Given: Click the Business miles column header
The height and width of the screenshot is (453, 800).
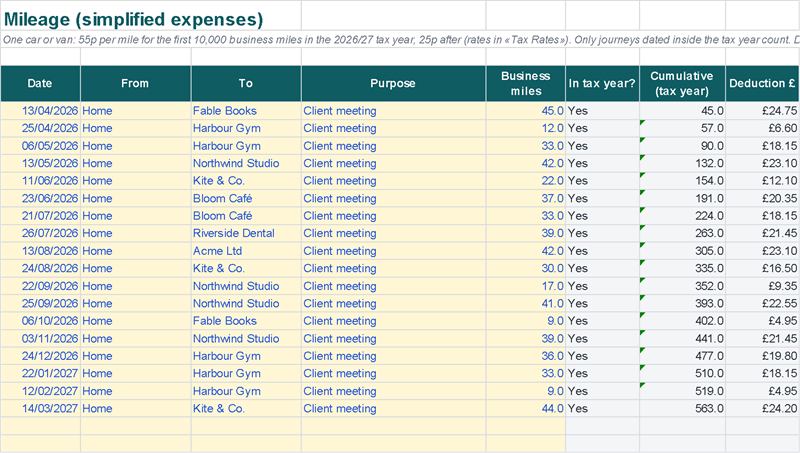Looking at the screenshot, I should [x=526, y=84].
